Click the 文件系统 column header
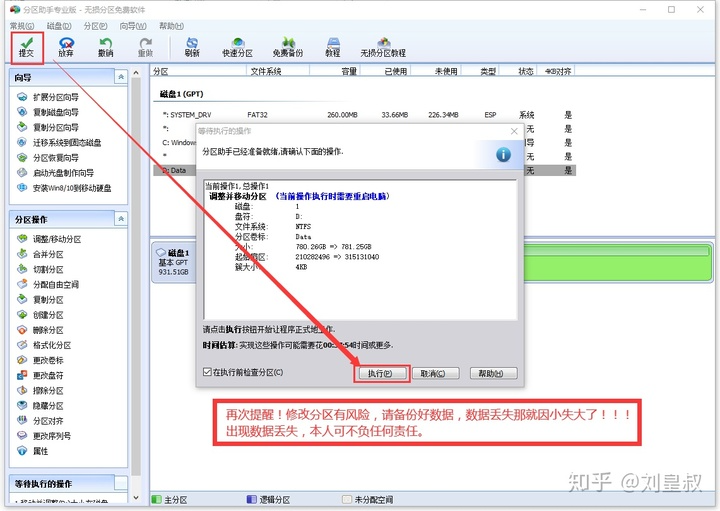The width and height of the screenshot is (720, 511). (277, 71)
